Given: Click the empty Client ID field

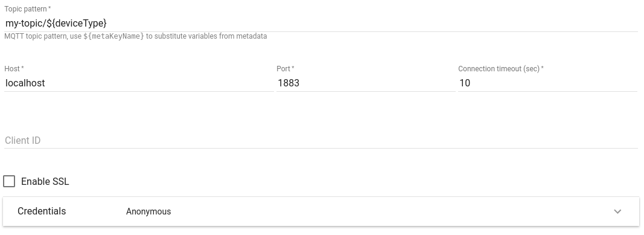Looking at the screenshot, I should click(x=320, y=141).
